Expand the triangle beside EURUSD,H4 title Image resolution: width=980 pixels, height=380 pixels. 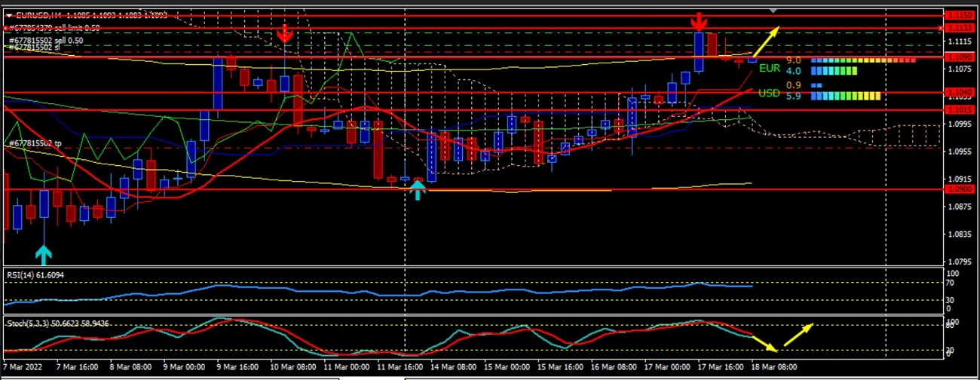(8, 14)
